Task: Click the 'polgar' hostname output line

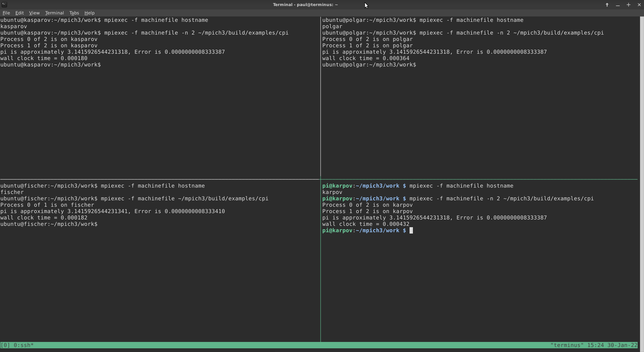Action: 332,26
